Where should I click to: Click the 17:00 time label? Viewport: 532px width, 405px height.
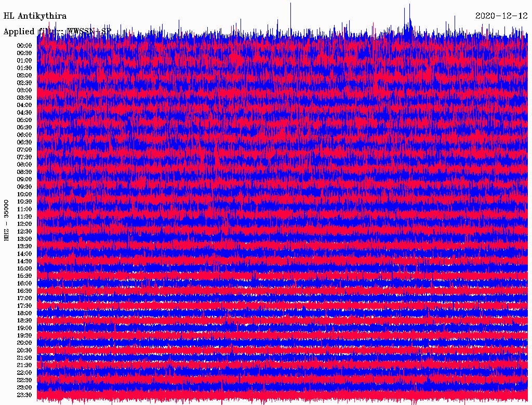click(24, 299)
